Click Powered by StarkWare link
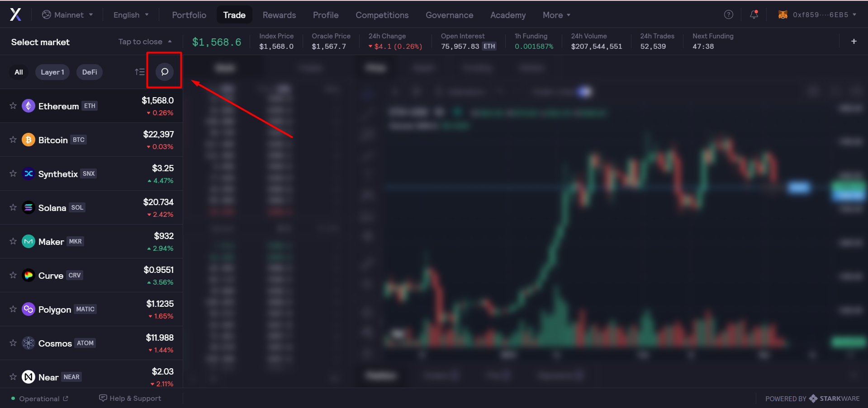The height and width of the screenshot is (408, 868). tap(812, 399)
